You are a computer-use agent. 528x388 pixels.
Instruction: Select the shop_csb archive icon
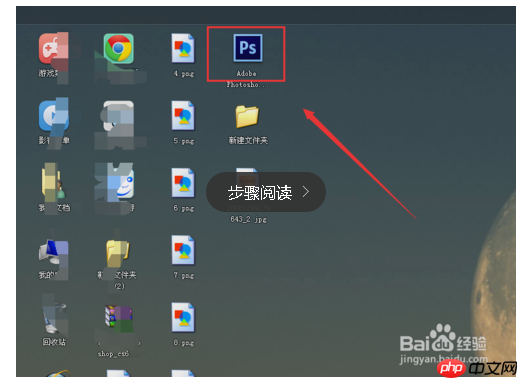point(118,317)
